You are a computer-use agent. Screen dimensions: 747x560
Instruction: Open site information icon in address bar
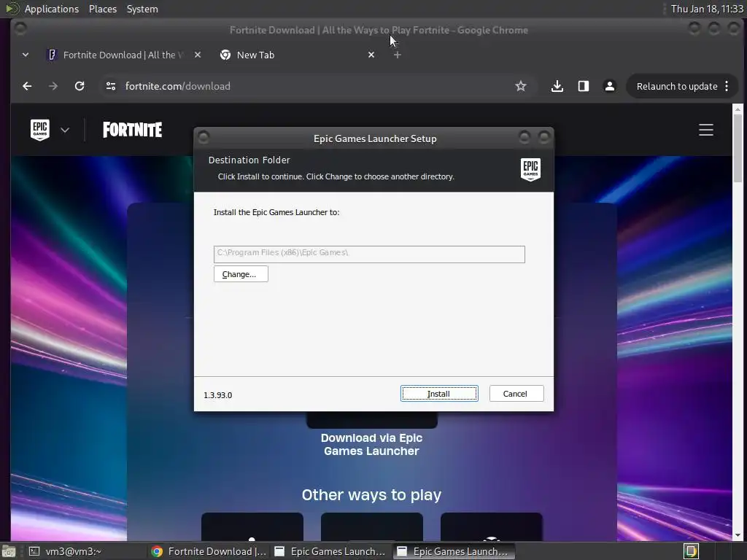point(111,86)
